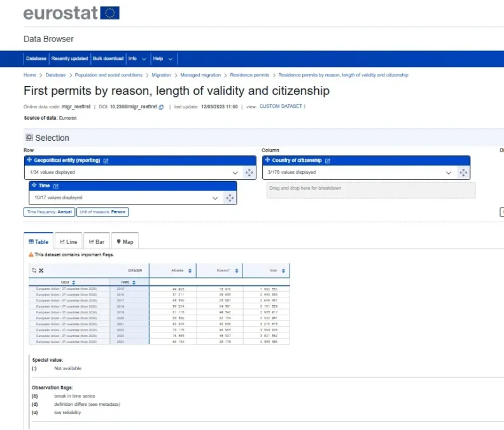Sort the Kosovo column using its arrows

click(237, 271)
